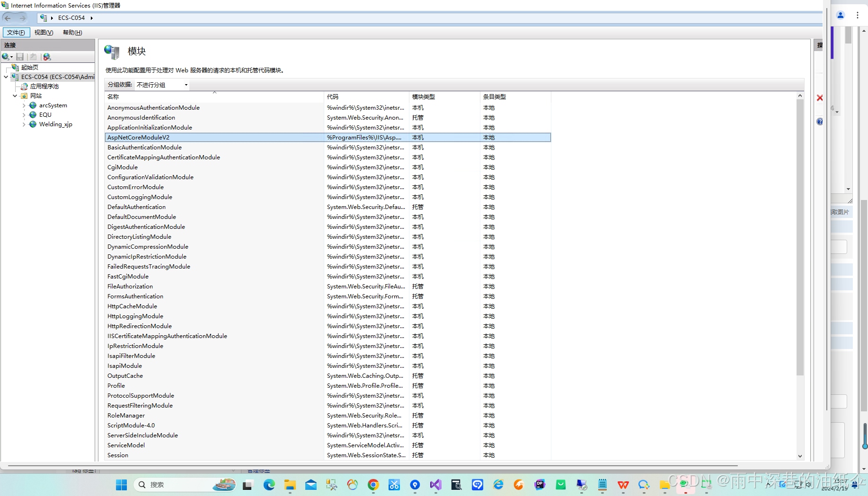Select the HttpRedirectionModule row

(x=328, y=326)
